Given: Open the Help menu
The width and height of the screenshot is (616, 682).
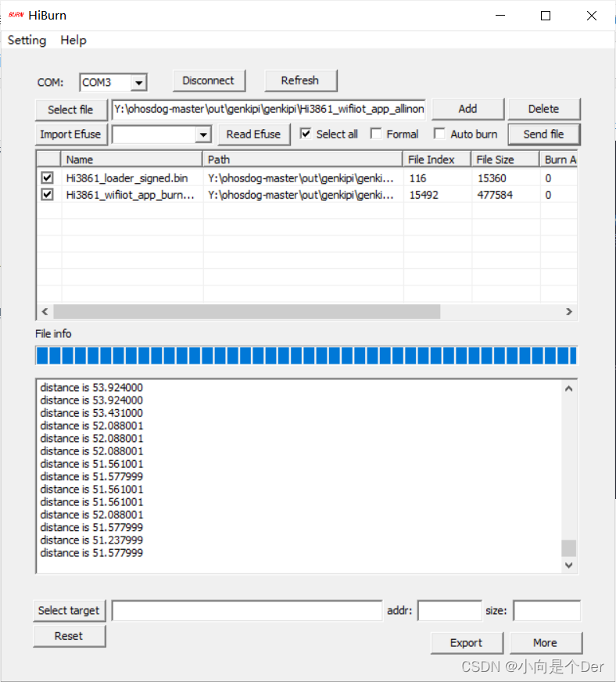Looking at the screenshot, I should click(x=73, y=40).
